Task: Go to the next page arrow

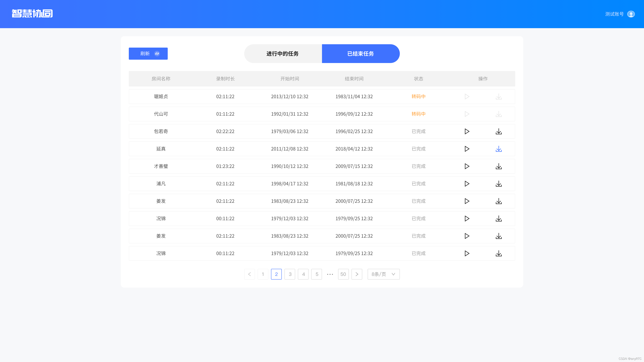Action: click(x=357, y=274)
